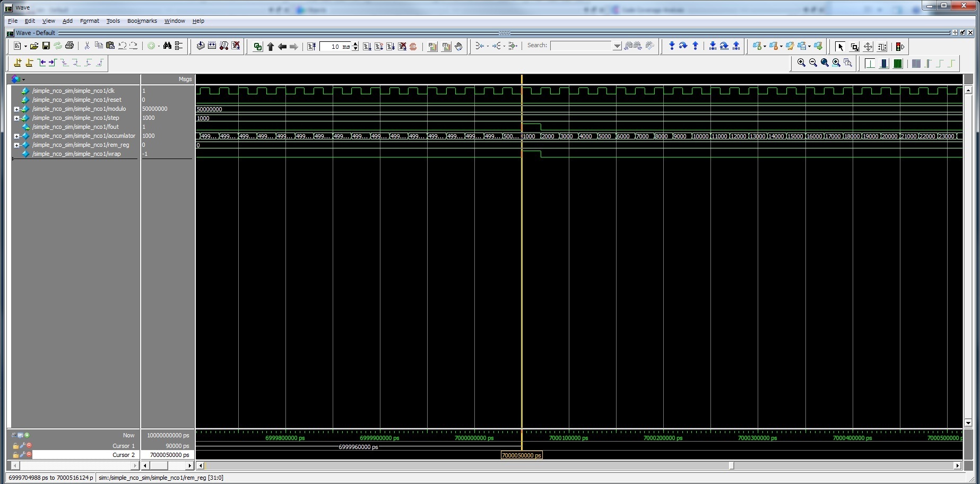Viewport: 980px width, 484px height.
Task: Click the Zoom Full magnifier icon
Action: [825, 63]
